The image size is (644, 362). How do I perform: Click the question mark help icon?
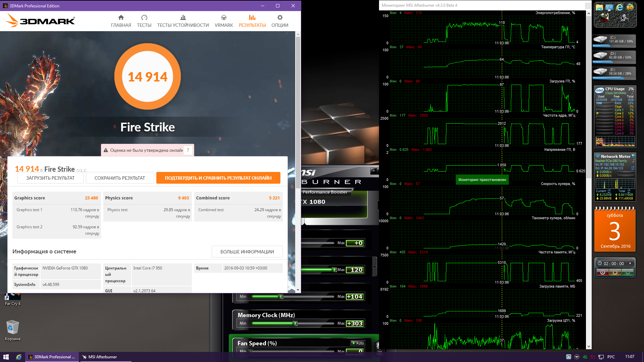[x=188, y=150]
